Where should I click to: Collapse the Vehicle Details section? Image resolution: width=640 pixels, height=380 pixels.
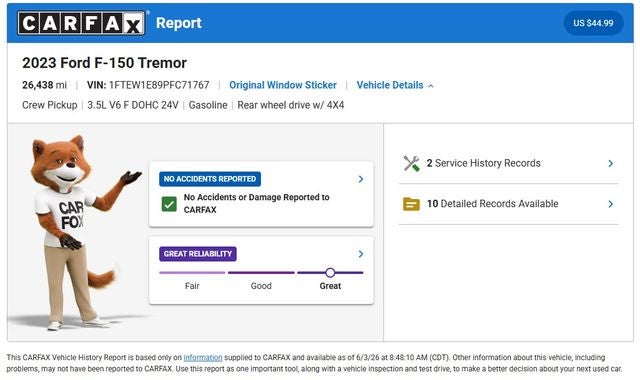coord(395,85)
